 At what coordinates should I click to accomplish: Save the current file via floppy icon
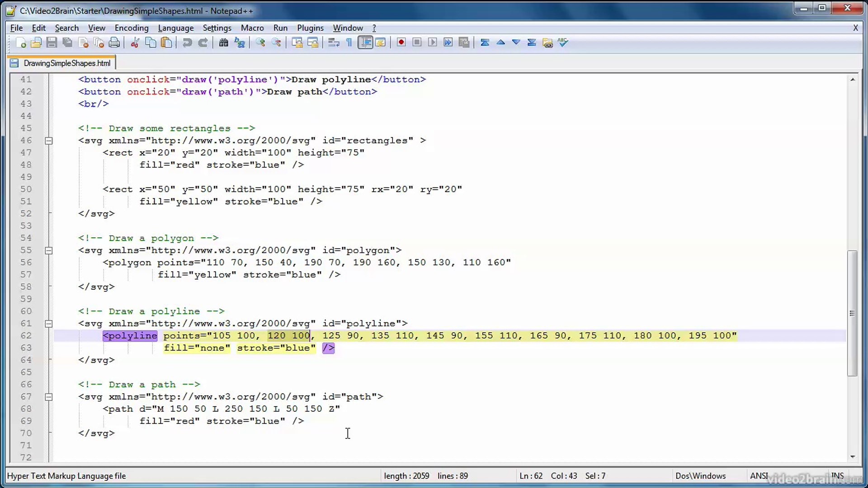click(52, 42)
